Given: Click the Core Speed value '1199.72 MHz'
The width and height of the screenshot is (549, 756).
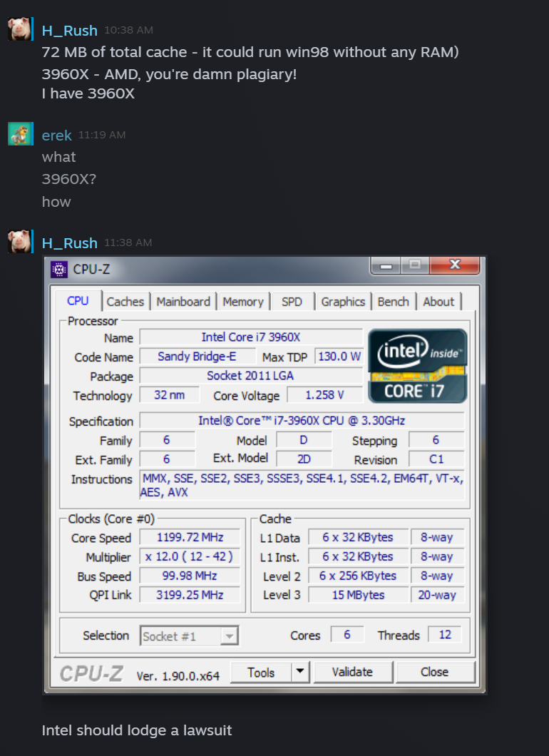Looking at the screenshot, I should click(x=190, y=537).
